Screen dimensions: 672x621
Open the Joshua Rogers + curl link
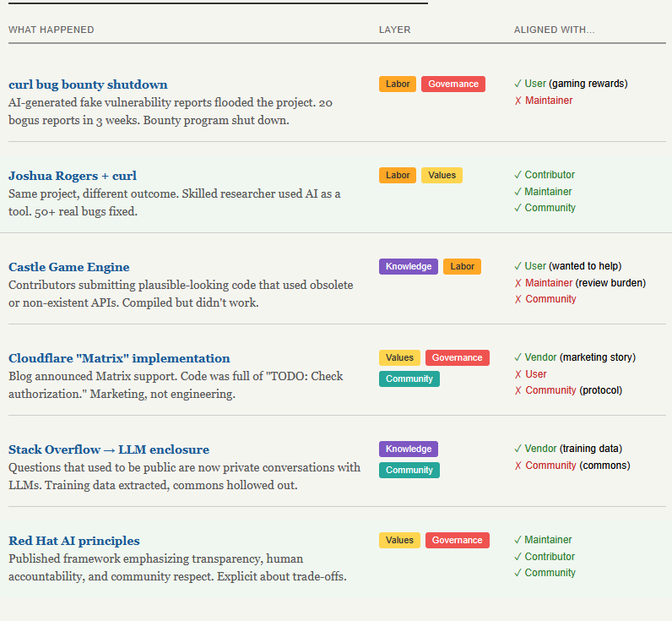click(73, 176)
